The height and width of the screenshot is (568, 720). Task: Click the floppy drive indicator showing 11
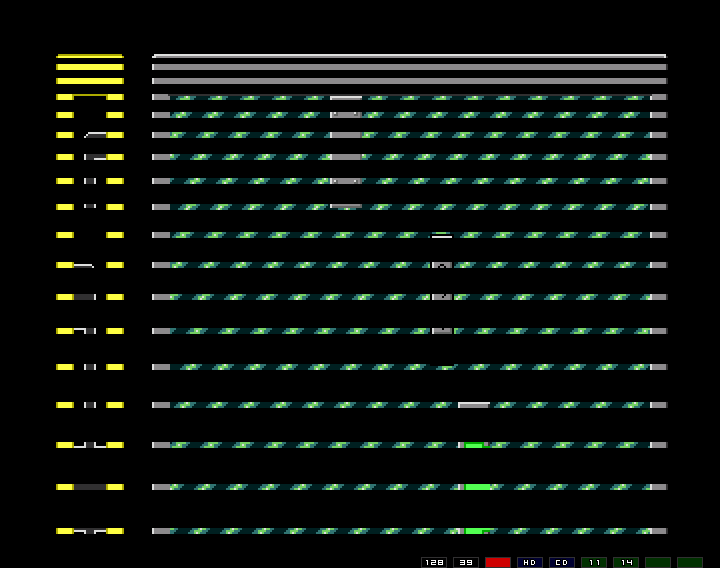click(x=594, y=562)
